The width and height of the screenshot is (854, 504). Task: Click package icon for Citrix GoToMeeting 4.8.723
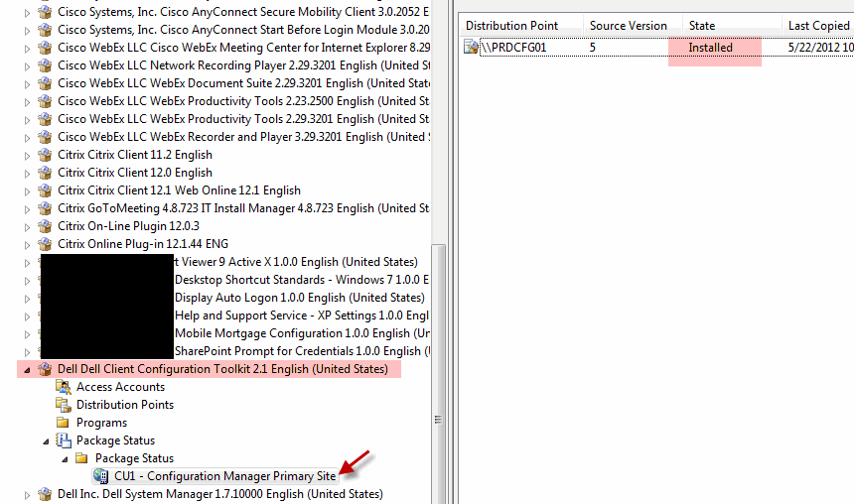pyautogui.click(x=45, y=209)
